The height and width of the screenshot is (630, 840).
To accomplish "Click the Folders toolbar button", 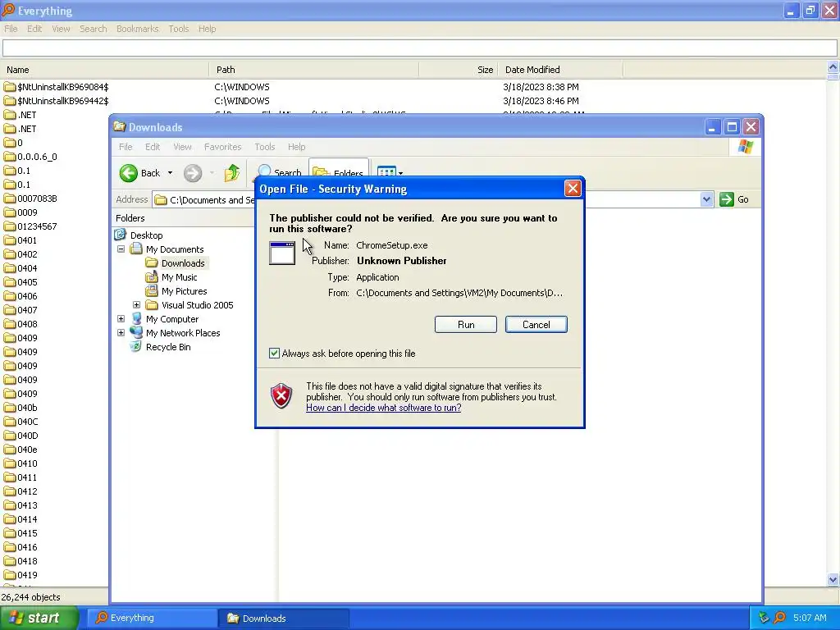I will (x=339, y=173).
